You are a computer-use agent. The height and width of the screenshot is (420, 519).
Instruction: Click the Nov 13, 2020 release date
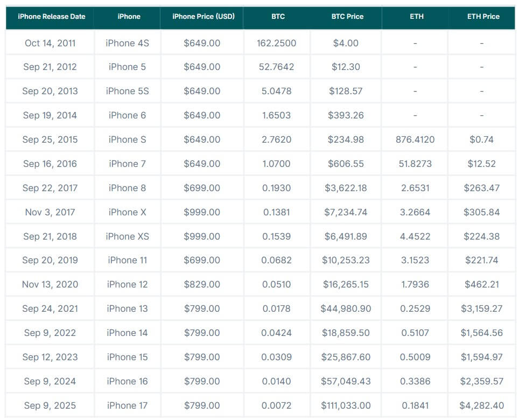(x=50, y=284)
